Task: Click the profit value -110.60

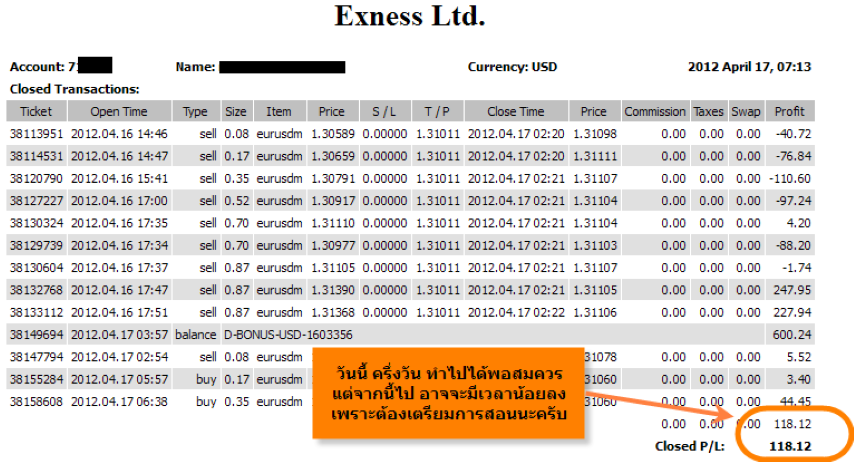Action: click(790, 179)
